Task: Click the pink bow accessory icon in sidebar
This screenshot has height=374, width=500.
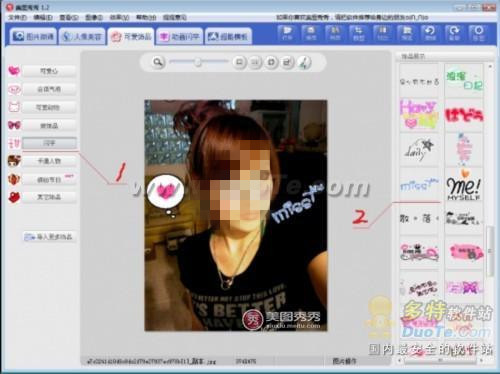Action: (14, 125)
